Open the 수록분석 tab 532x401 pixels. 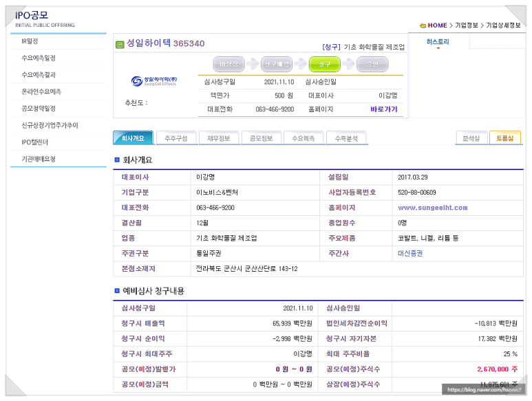[x=346, y=138]
